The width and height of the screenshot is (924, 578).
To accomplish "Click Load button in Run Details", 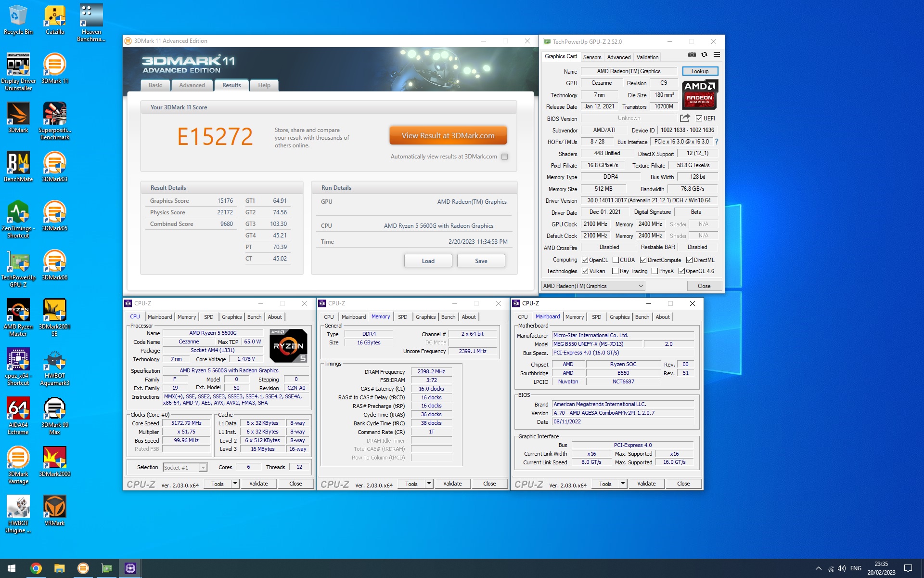I will click(x=428, y=261).
